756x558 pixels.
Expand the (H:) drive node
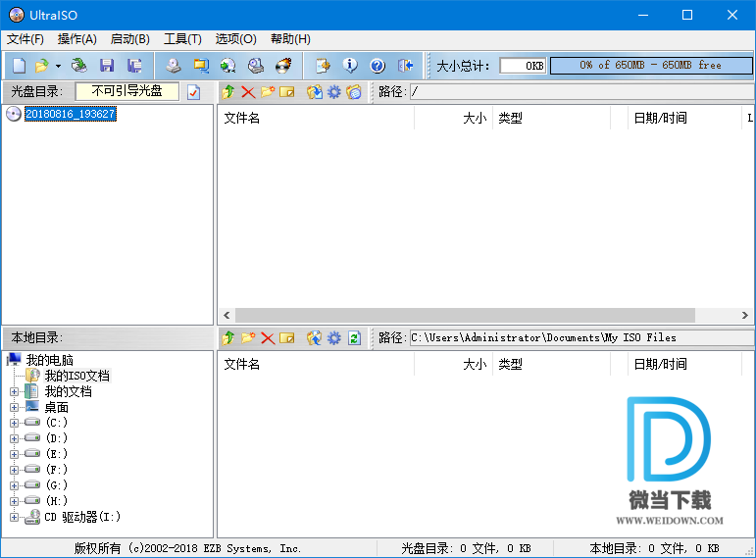[x=14, y=501]
